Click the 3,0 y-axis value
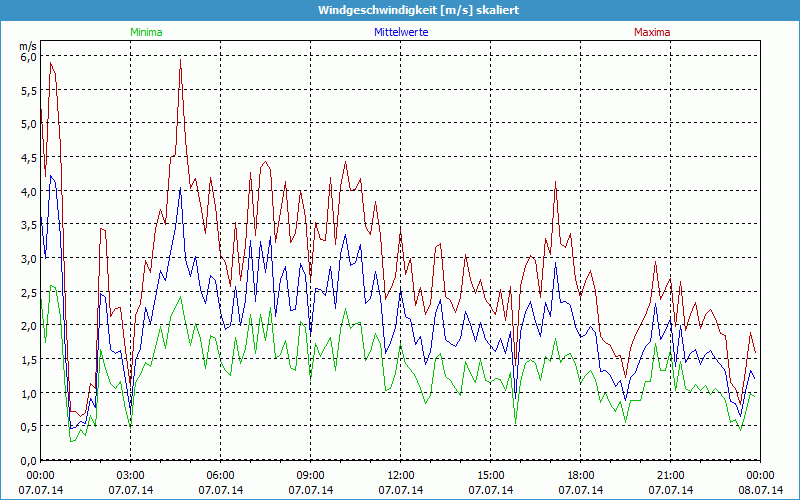The image size is (800, 500). [29, 259]
